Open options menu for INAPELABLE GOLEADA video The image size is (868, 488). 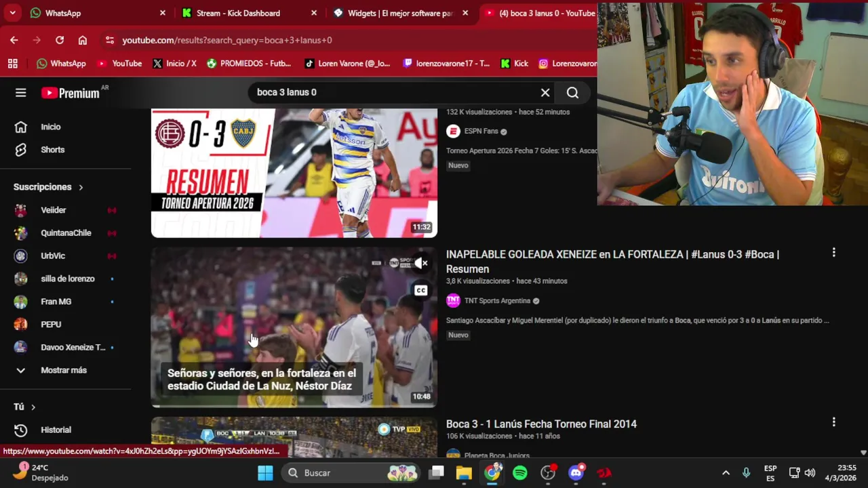[x=833, y=253]
